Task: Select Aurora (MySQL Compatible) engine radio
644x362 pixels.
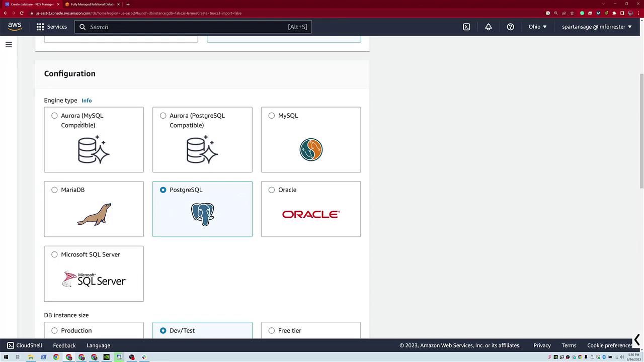Action: point(54,116)
